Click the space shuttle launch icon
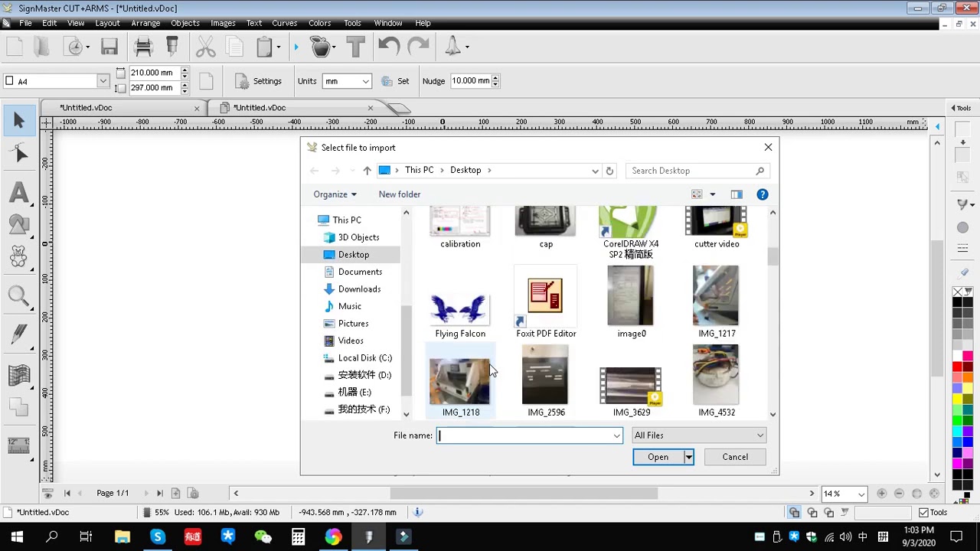Screen dimensions: 980x551 coord(453,47)
